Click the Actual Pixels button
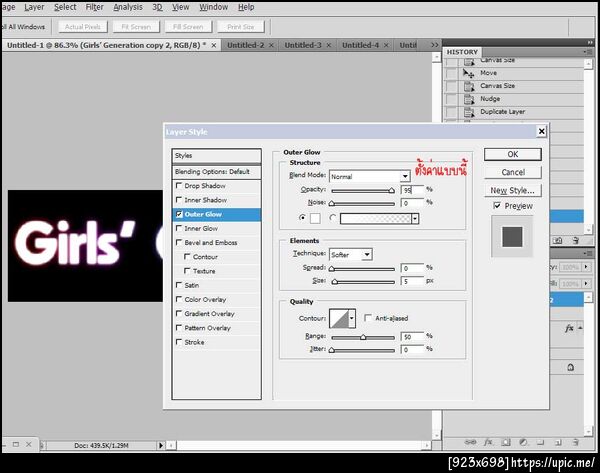 (x=83, y=27)
